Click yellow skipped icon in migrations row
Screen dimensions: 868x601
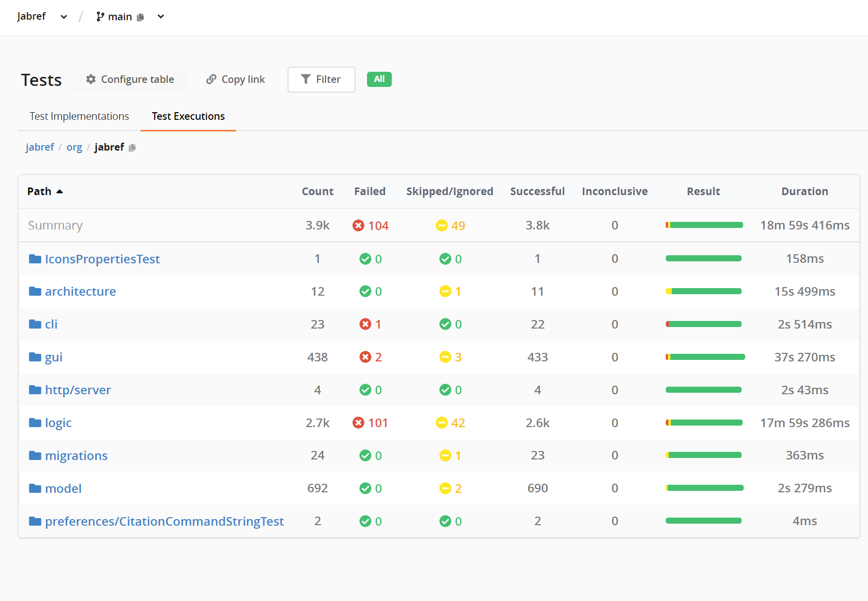[x=445, y=456]
